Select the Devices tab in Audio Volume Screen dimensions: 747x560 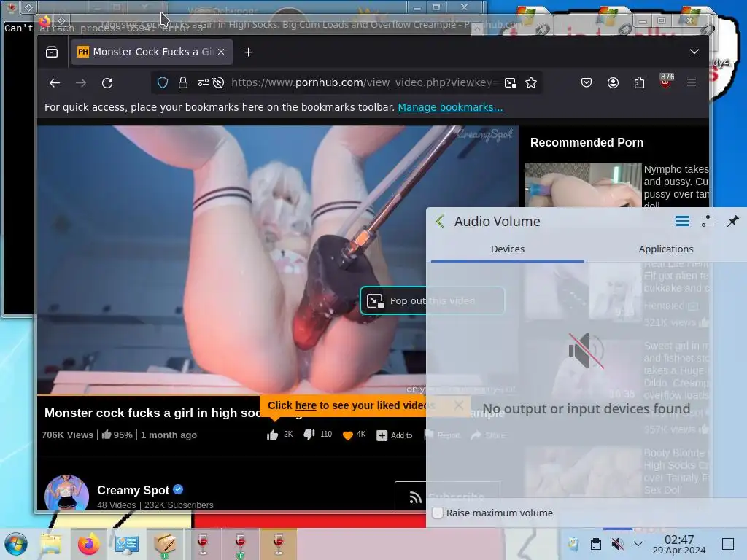(508, 249)
